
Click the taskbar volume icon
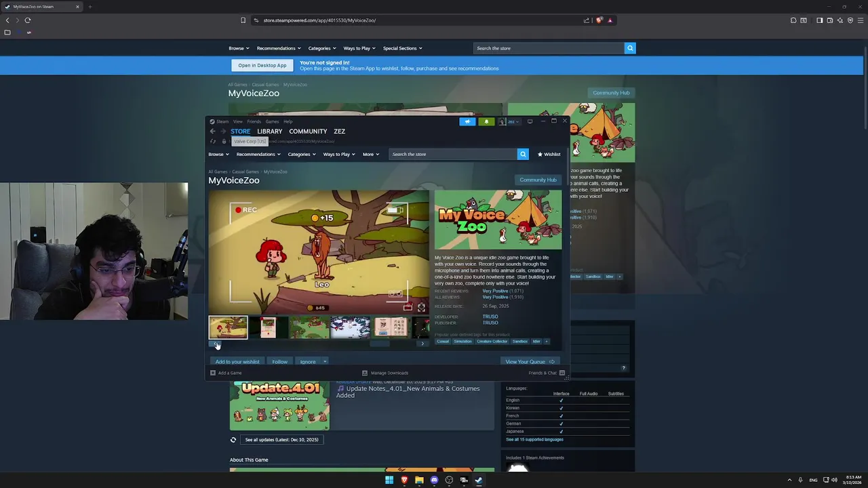tap(834, 480)
